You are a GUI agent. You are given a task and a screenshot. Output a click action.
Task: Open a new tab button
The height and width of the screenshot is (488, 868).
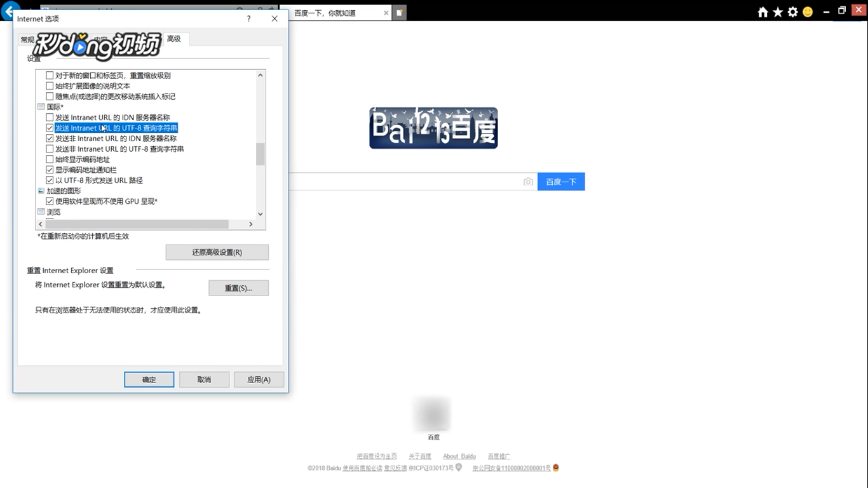[399, 13]
